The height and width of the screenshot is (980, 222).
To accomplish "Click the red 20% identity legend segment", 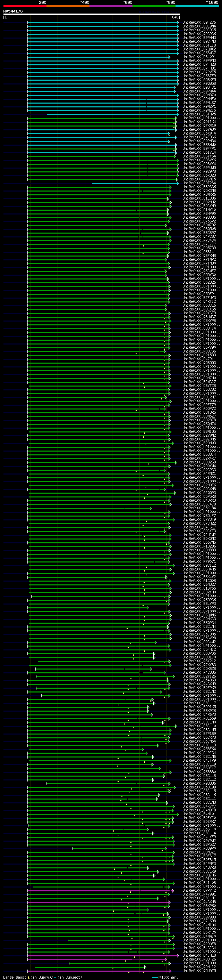I will click(25, 6).
